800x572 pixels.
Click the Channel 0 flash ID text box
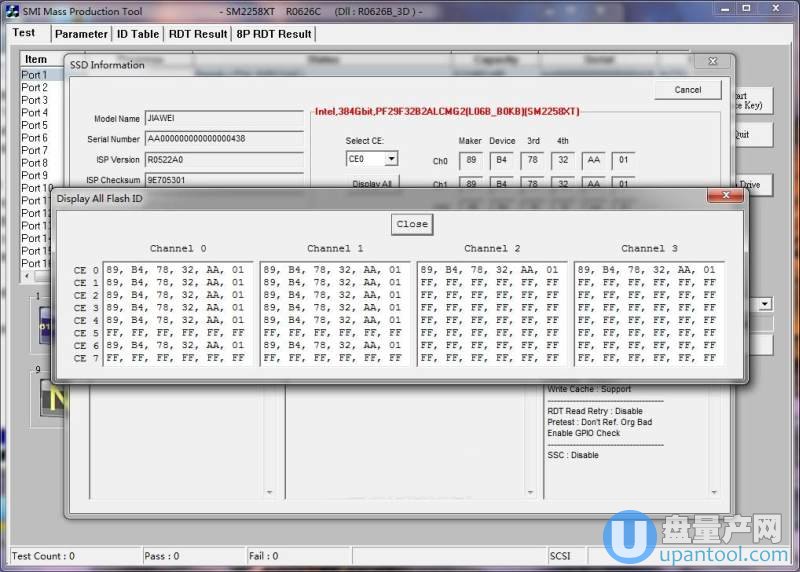click(x=177, y=314)
